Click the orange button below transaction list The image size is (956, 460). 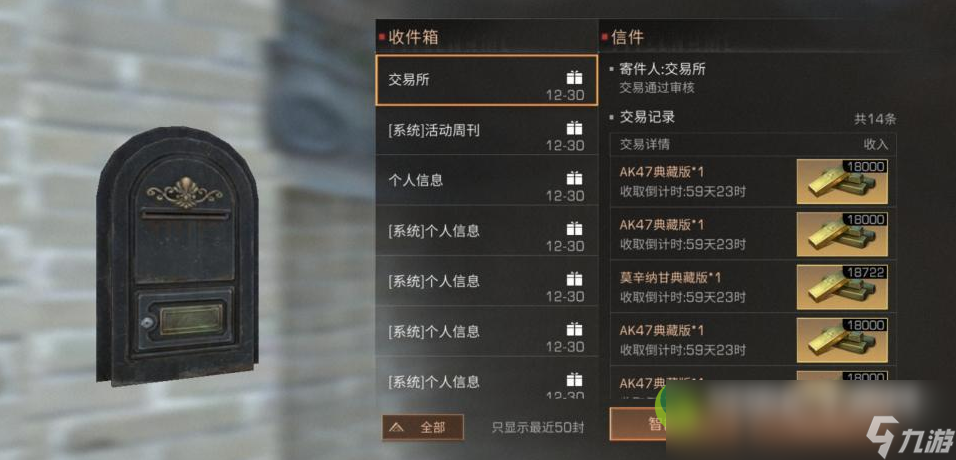tap(637, 423)
